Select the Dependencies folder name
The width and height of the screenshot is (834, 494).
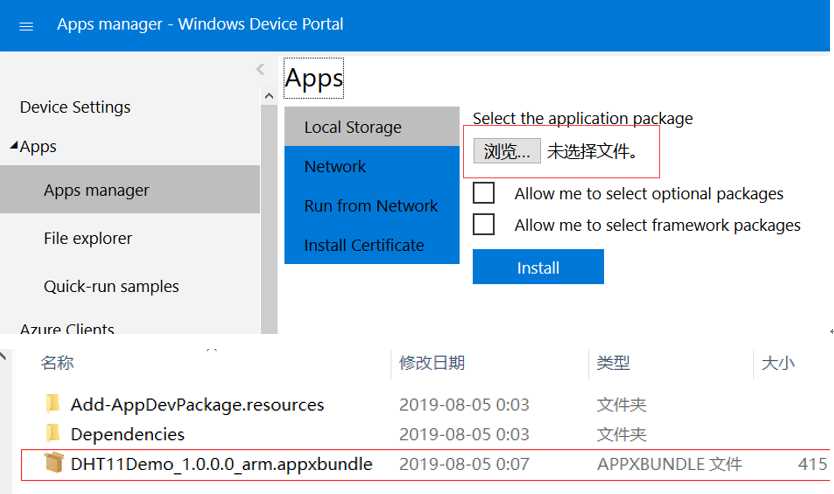(x=128, y=434)
